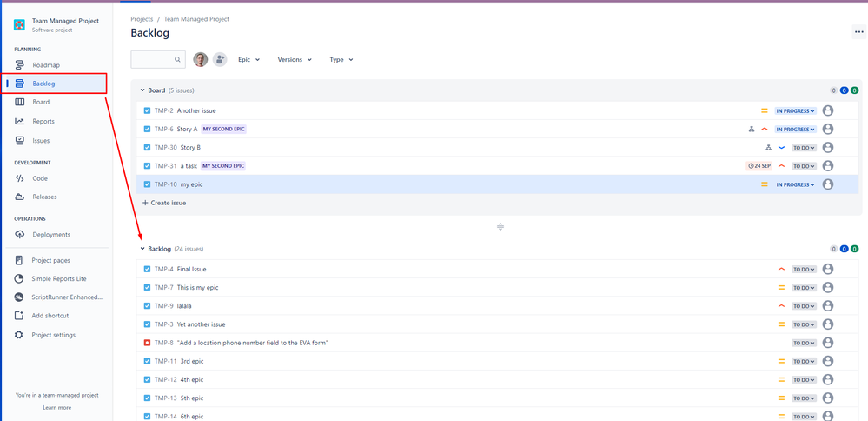Viewport: 868px width, 421px height.
Task: Click the child issues icon on TMP-30
Action: [768, 148]
